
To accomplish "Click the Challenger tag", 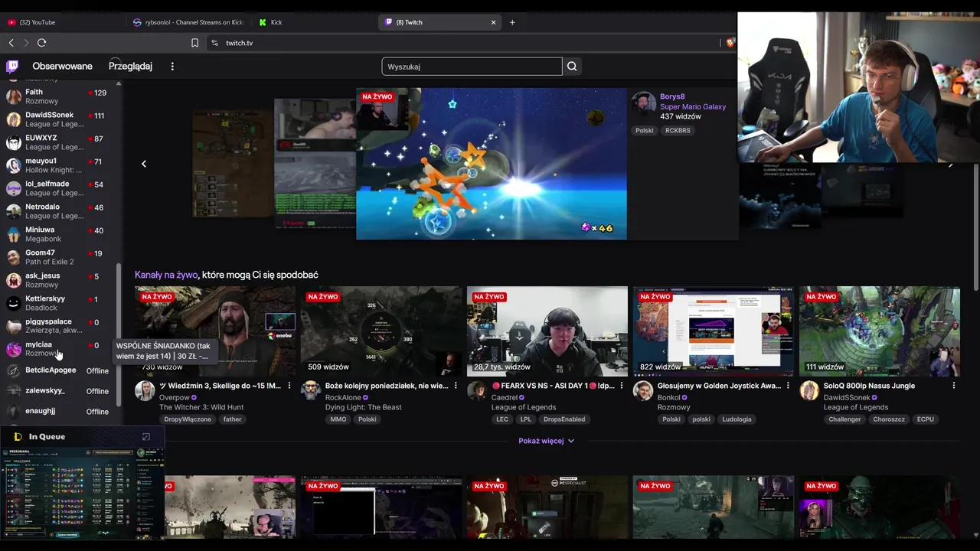I will click(x=844, y=419).
